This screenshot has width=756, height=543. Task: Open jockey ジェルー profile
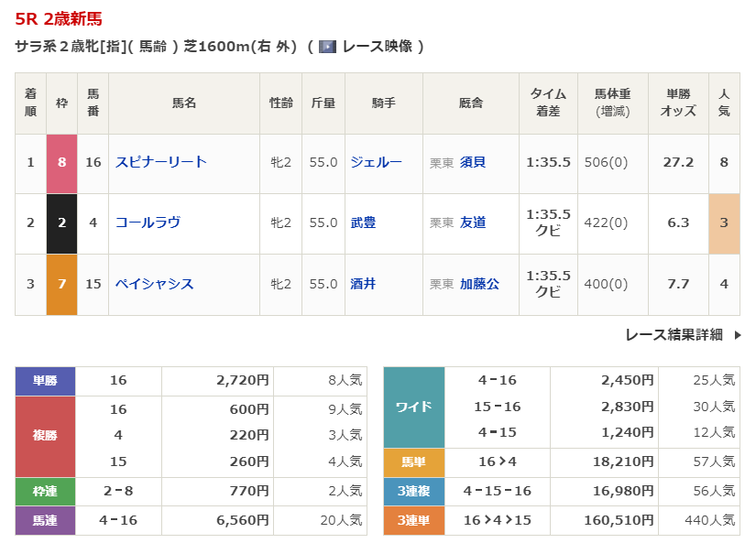pos(376,162)
